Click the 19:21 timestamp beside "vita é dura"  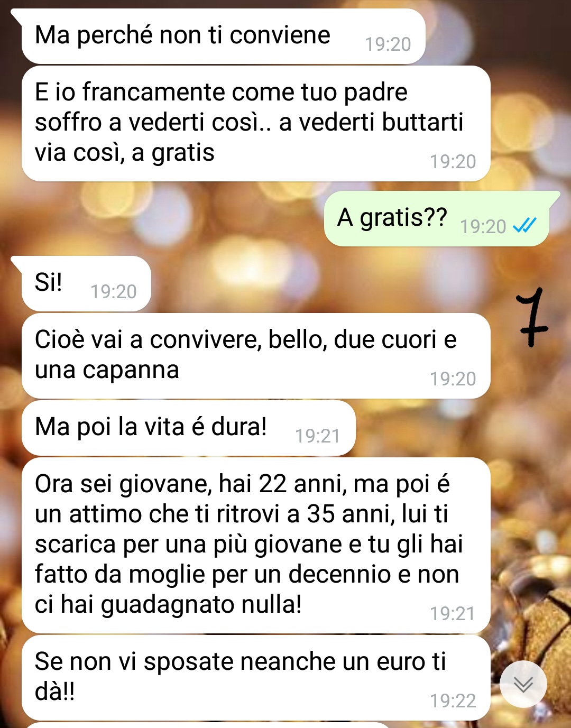[318, 436]
